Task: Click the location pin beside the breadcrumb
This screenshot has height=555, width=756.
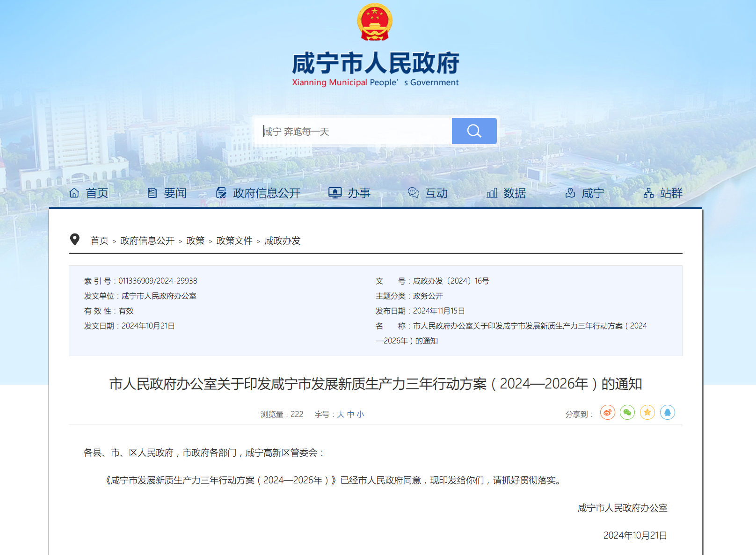Action: tap(75, 240)
